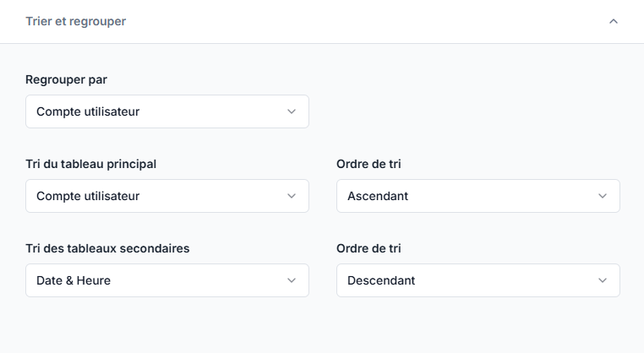The height and width of the screenshot is (353, 644).
Task: Select the Date & Heure value text
Action: pos(74,280)
